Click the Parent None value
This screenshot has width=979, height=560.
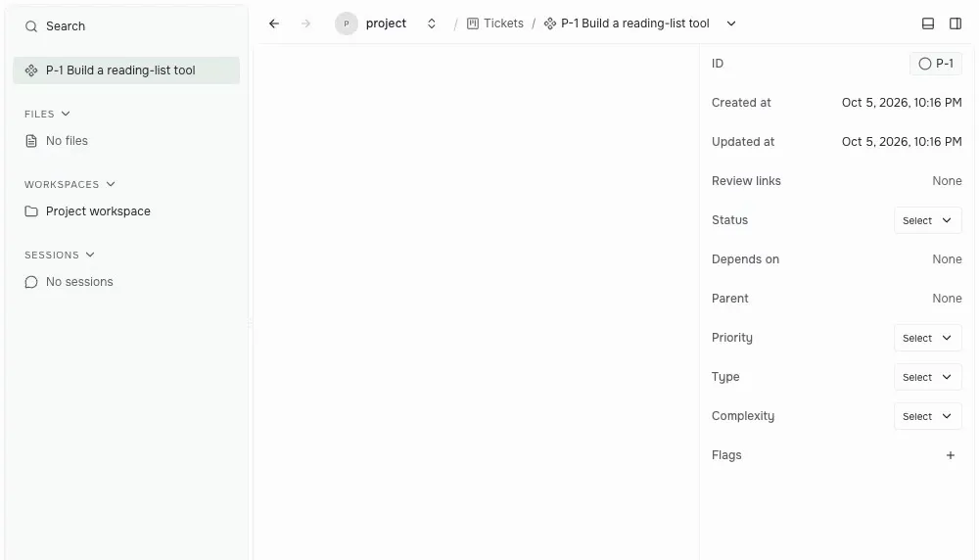[947, 299]
